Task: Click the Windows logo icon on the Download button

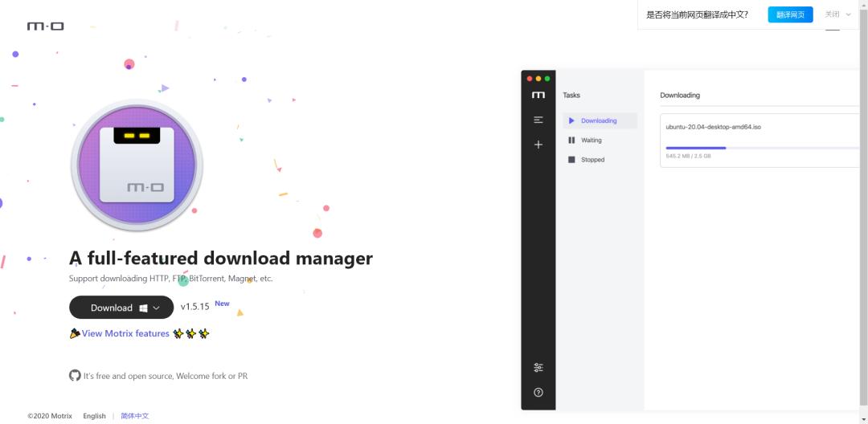Action: click(x=143, y=308)
